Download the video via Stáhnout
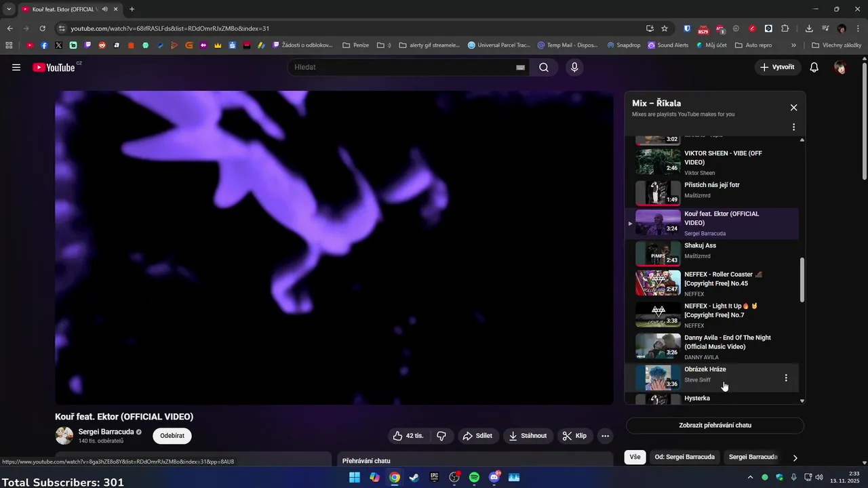Screen dimensions: 868x488 [x=528, y=436]
